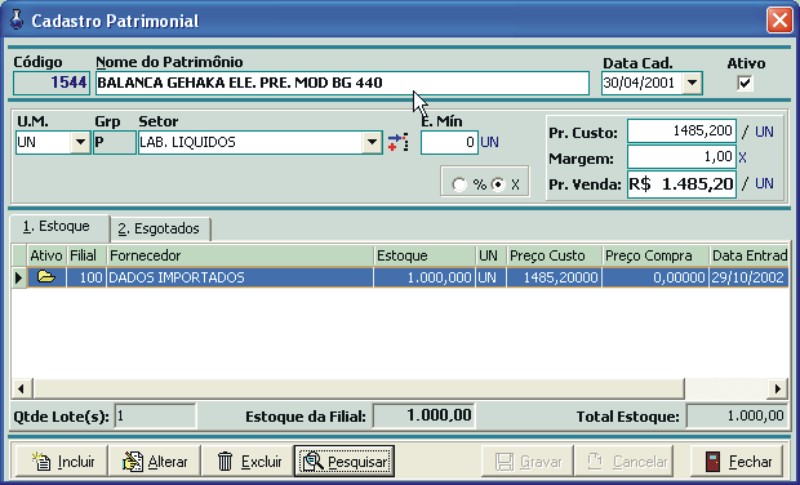Click the yellow folder icon in DADOS IMPORTADOS row

[x=46, y=277]
